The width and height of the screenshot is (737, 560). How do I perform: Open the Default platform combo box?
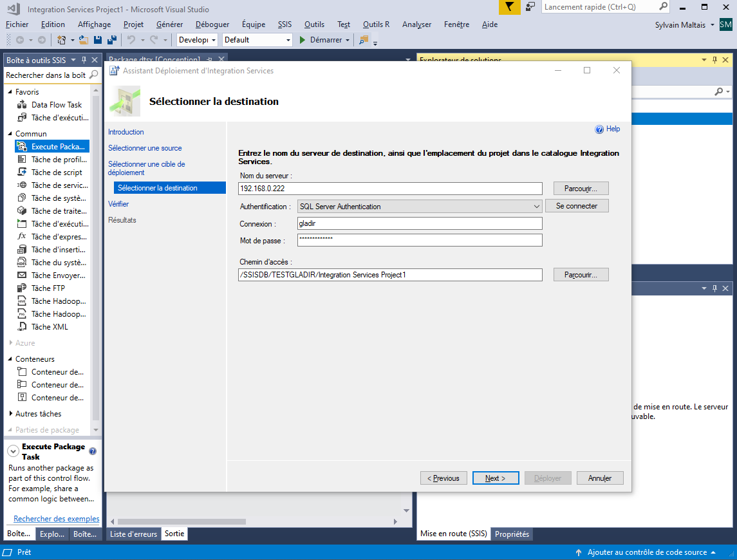pos(257,40)
